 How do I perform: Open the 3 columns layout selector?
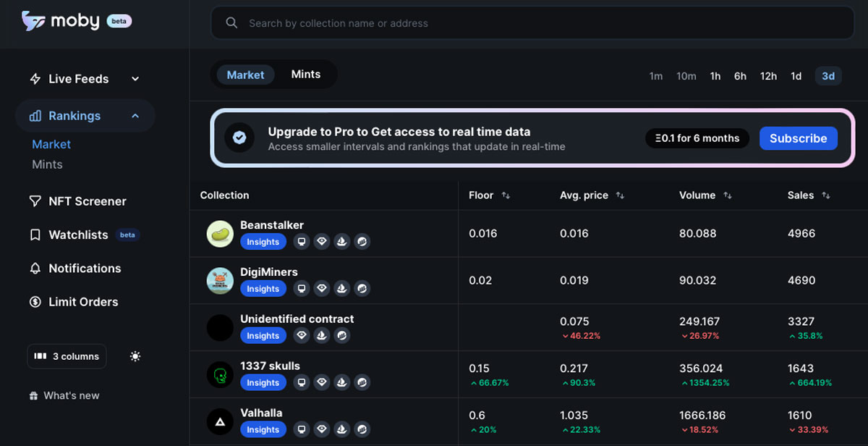click(67, 356)
